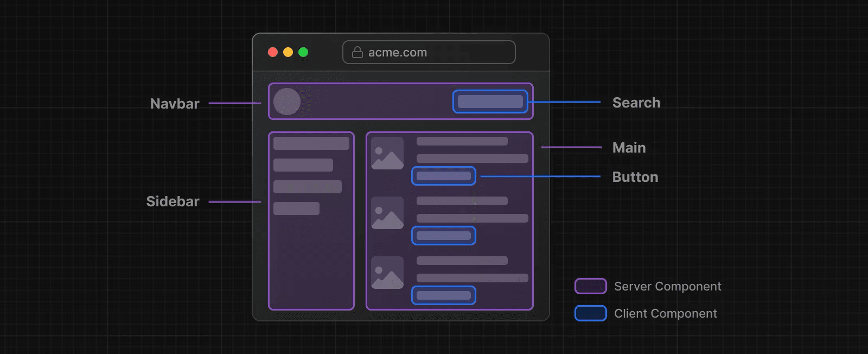Select the shortest bottom sidebar item
Viewport: 868px width, 354px height.
click(296, 208)
